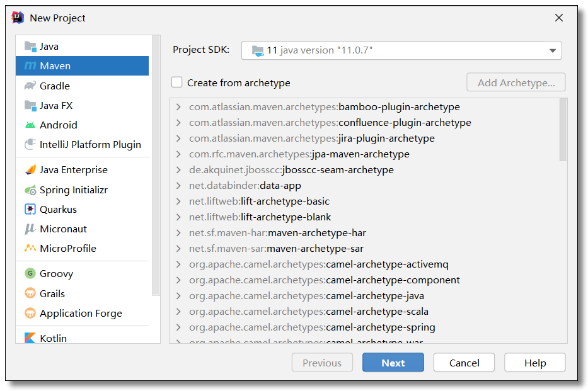Image resolution: width=588 pixels, height=391 pixels.
Task: Select the Gradle elephant icon
Action: (x=30, y=86)
